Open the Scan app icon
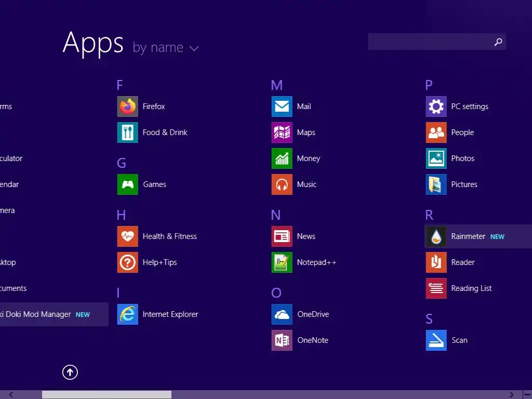The width and height of the screenshot is (532, 399). click(436, 340)
